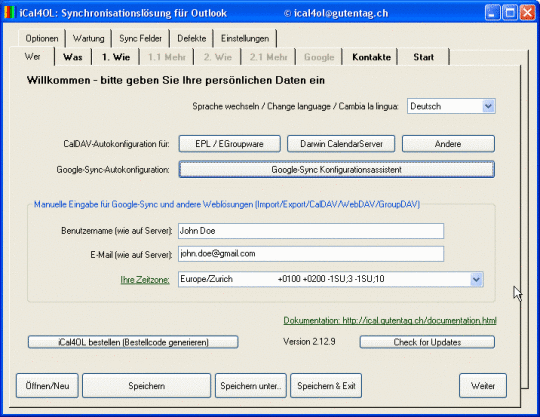Proceed with the Weiter button
The width and height of the screenshot is (540, 417).
click(x=483, y=386)
